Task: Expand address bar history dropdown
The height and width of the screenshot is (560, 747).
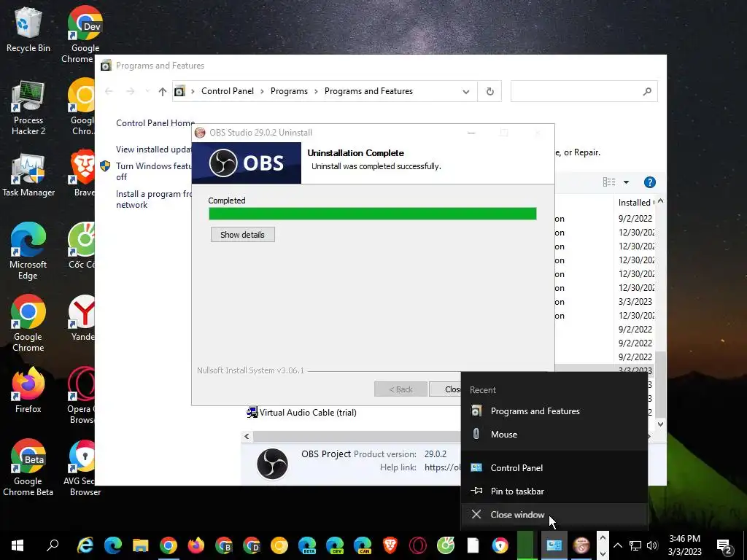Action: pos(466,91)
